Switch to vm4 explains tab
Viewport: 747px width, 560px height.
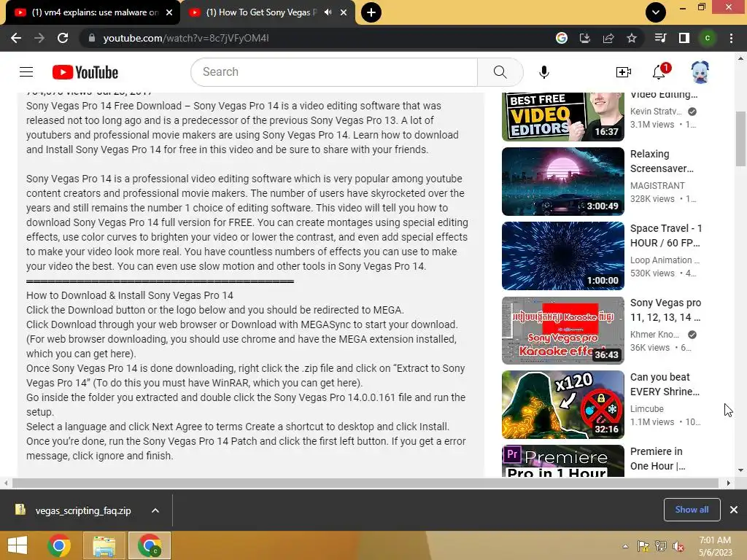pyautogui.click(x=93, y=12)
